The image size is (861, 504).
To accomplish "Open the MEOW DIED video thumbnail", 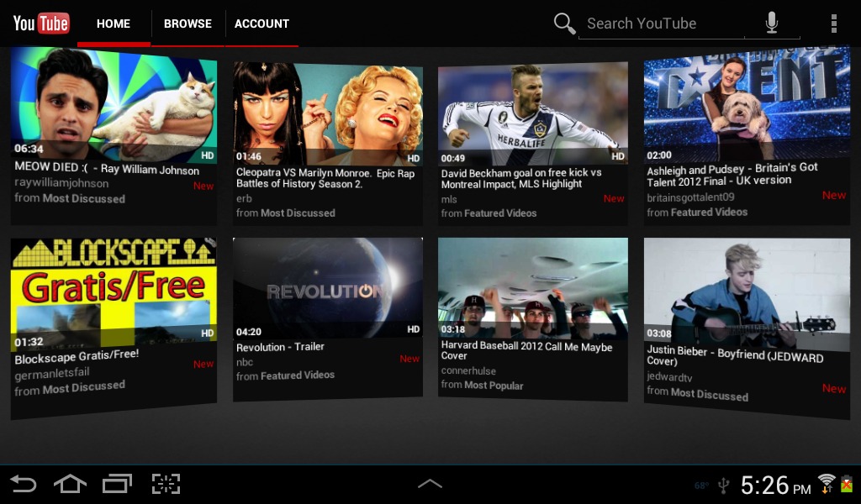I will (x=114, y=104).
